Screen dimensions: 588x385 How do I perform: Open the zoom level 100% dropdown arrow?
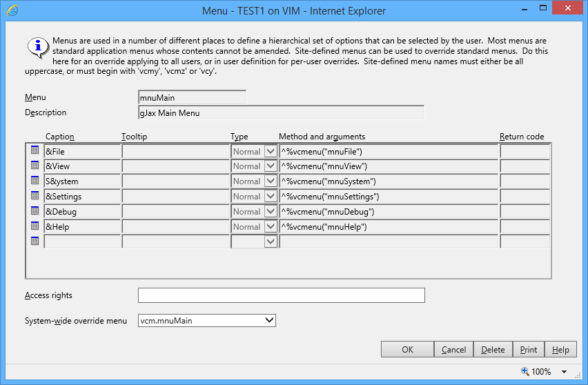click(x=564, y=372)
